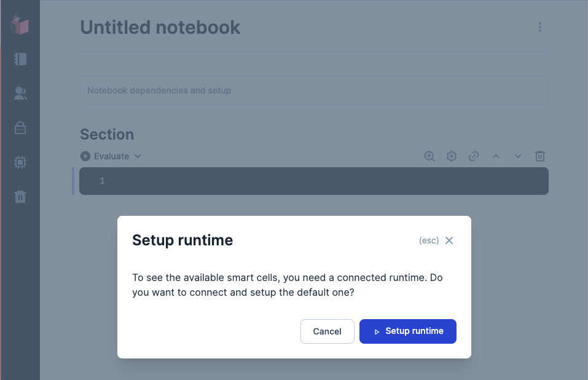Click the Setup runtime button
The image size is (588, 380).
tap(407, 331)
